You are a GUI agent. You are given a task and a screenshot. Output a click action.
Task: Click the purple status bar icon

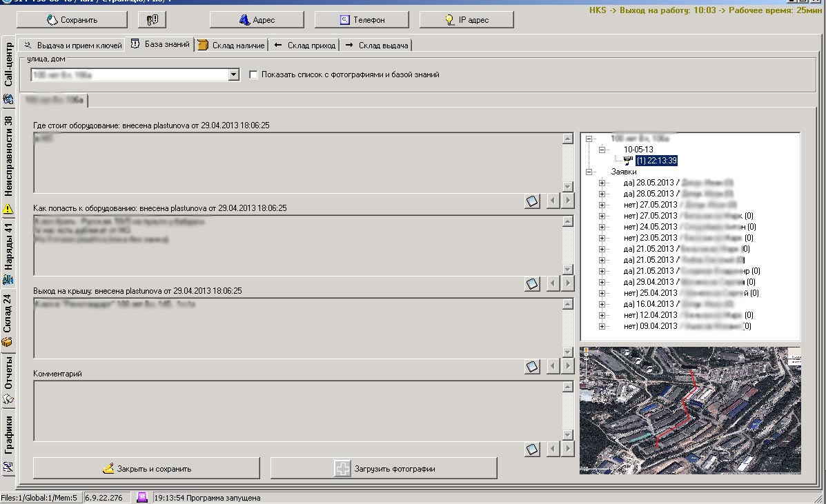pos(141,497)
